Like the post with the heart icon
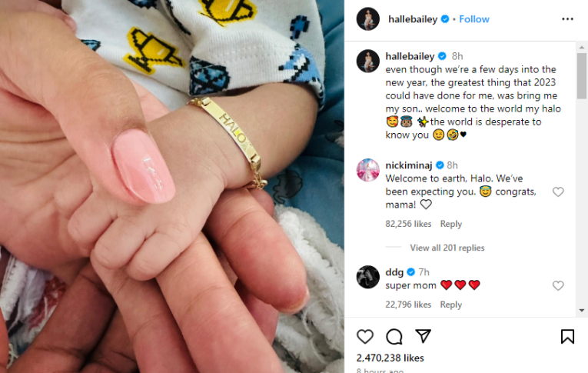The image size is (588, 373). click(365, 337)
